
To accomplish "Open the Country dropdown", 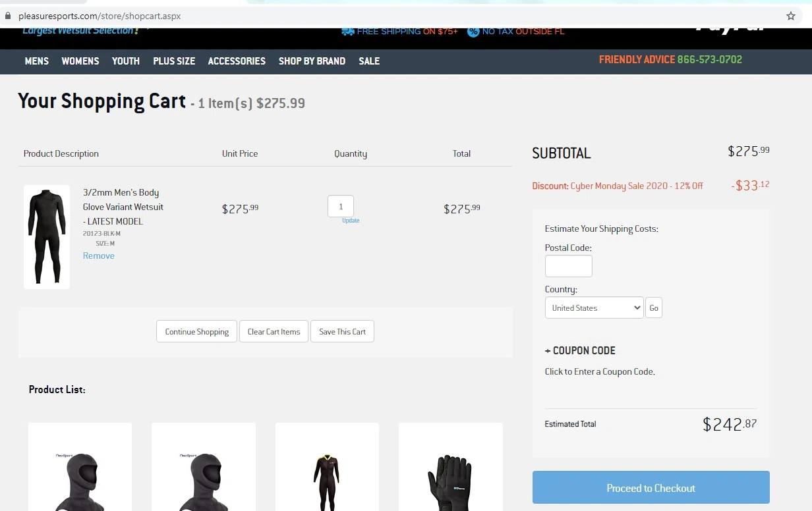I will pyautogui.click(x=594, y=308).
